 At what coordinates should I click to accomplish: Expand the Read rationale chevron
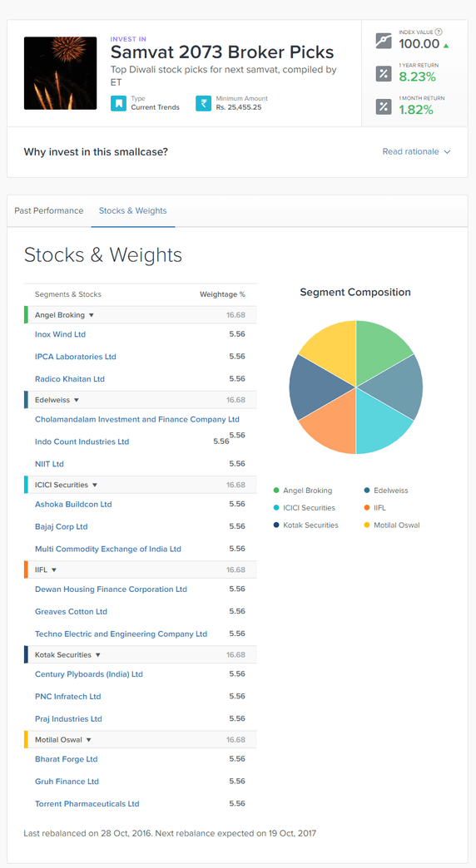click(447, 151)
